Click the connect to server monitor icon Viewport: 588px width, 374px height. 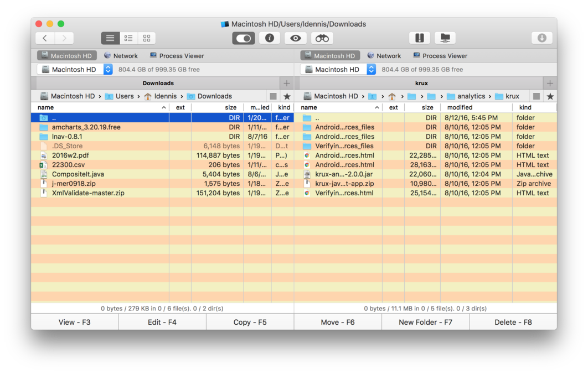point(445,38)
